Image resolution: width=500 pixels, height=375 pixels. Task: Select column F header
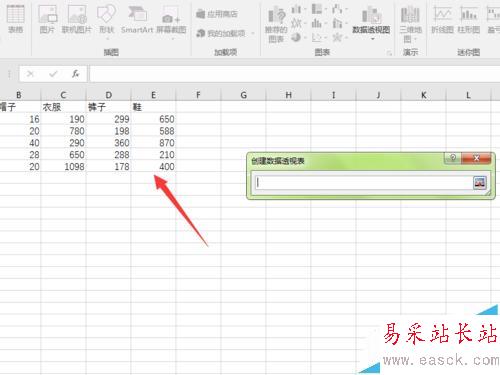point(198,95)
